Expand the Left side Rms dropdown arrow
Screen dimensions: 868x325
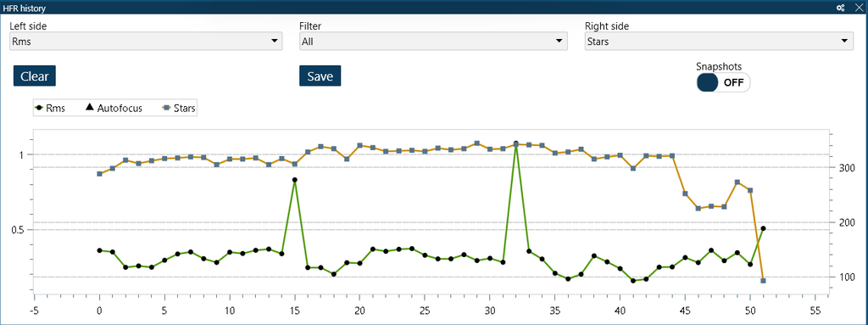[x=274, y=41]
